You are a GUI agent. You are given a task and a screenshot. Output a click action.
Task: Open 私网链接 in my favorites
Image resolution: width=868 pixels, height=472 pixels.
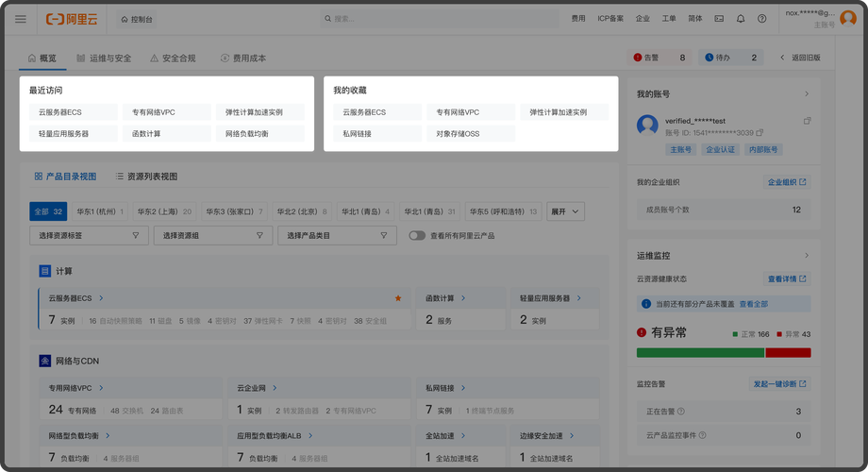click(377, 133)
